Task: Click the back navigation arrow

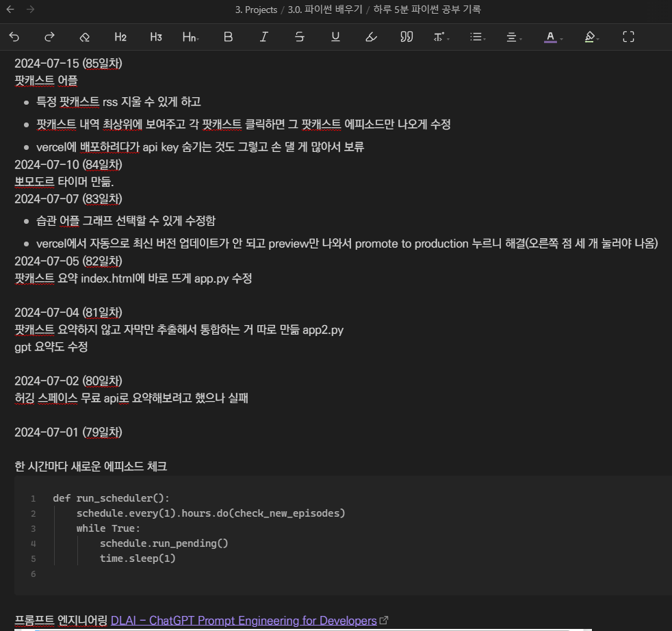Action: point(10,10)
